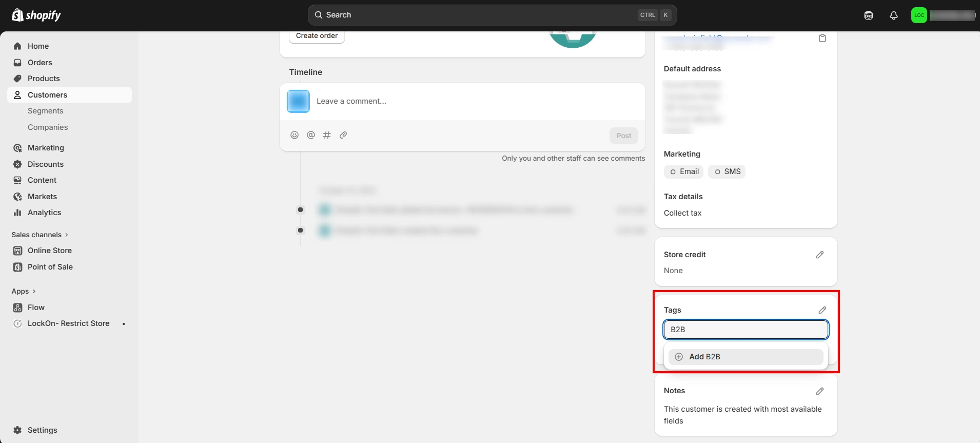Open the notifications bell
The image size is (980, 443).
[x=894, y=15]
